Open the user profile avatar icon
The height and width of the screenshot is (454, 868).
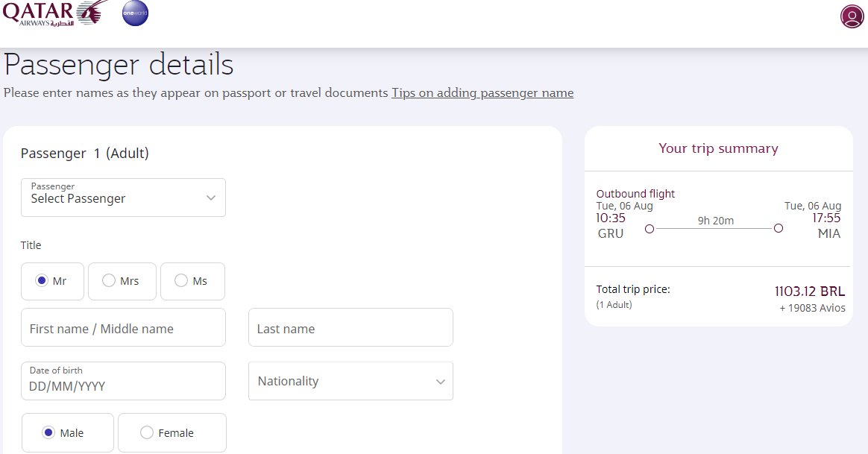coord(852,16)
